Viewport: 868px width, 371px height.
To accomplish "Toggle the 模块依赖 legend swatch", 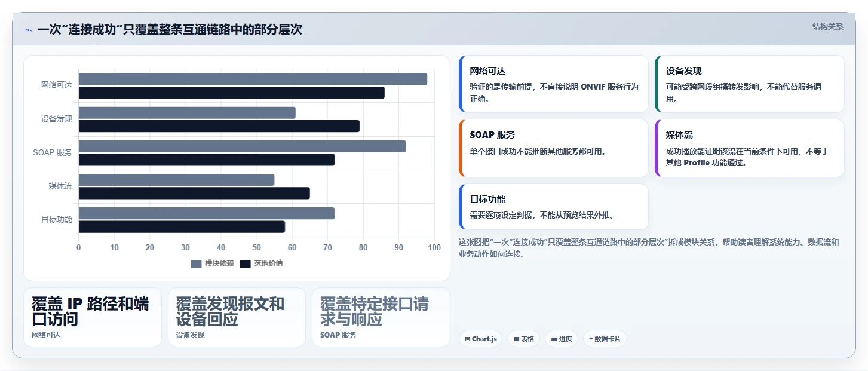I will point(196,263).
